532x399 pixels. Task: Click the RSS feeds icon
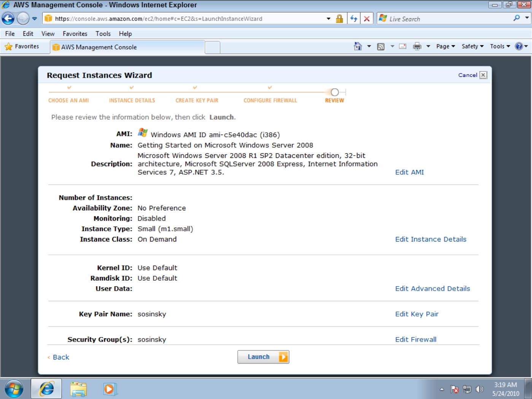381,46
